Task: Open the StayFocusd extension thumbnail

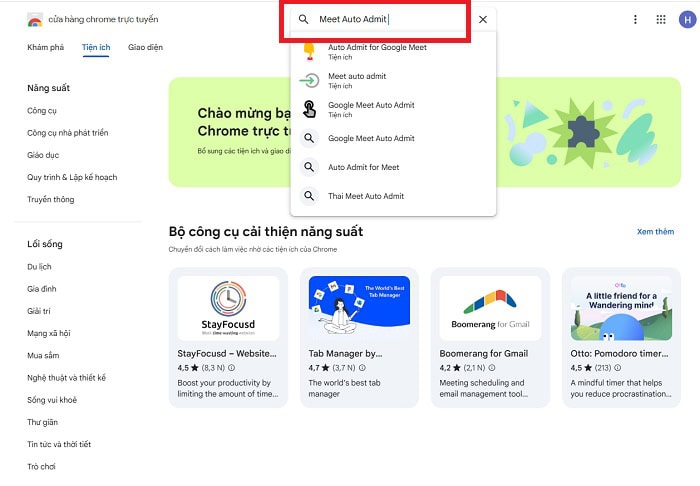Action: (228, 308)
